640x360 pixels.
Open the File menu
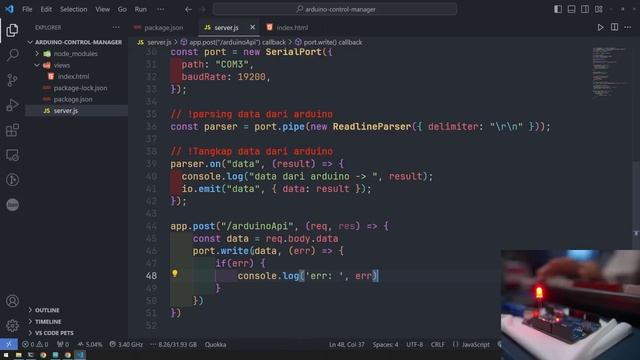pos(27,9)
